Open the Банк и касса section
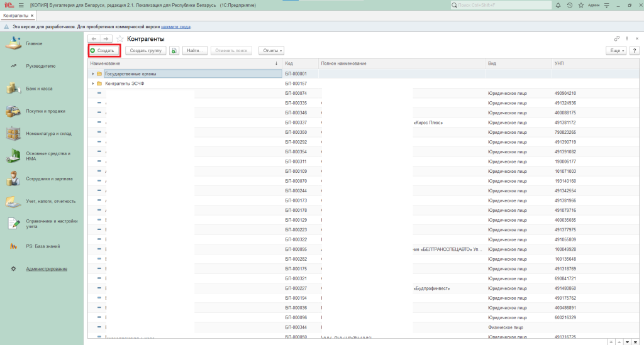644x345 pixels. point(39,89)
